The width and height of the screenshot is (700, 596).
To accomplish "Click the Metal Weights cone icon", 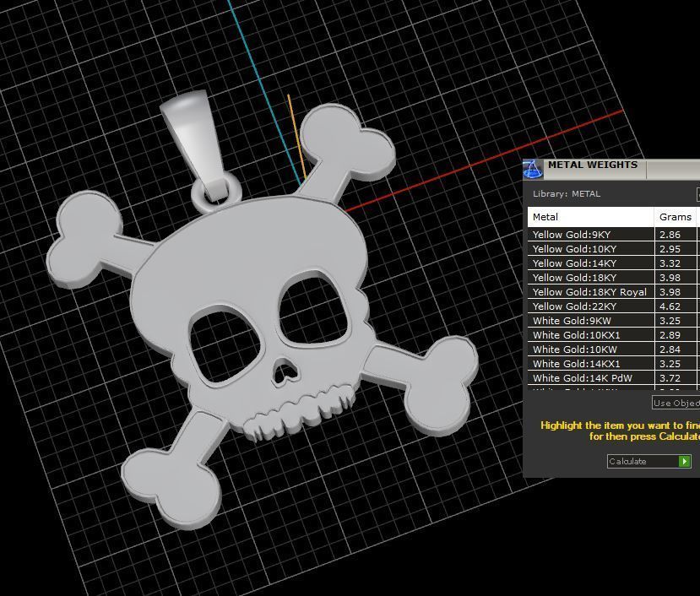I will click(533, 169).
